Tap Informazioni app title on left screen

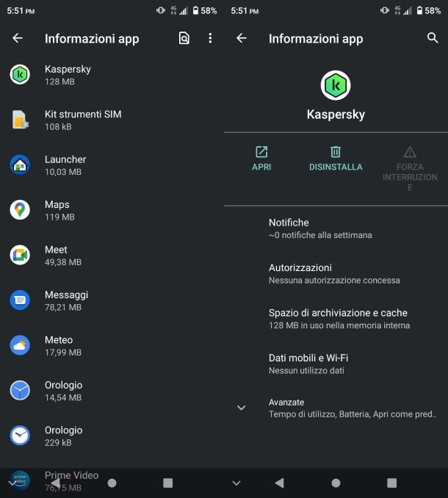click(92, 39)
